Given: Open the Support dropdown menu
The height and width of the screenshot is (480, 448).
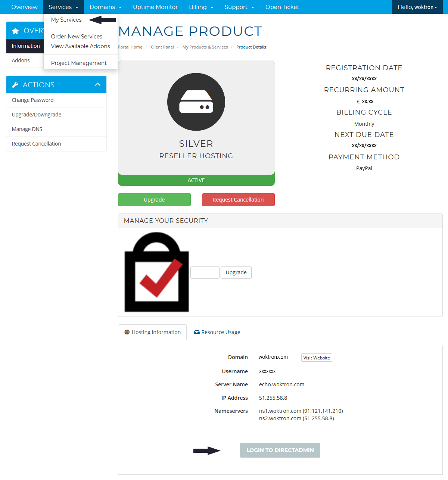Looking at the screenshot, I should coord(239,7).
